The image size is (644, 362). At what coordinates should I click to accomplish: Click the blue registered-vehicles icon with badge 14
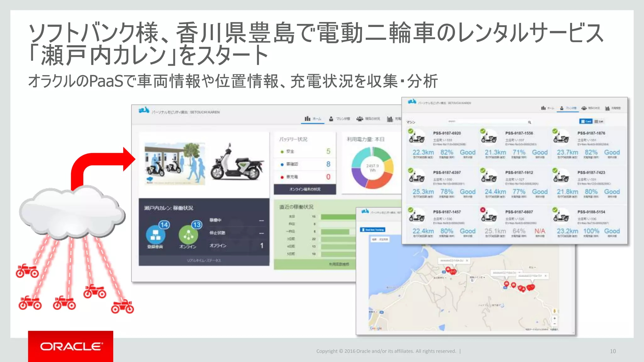click(156, 234)
